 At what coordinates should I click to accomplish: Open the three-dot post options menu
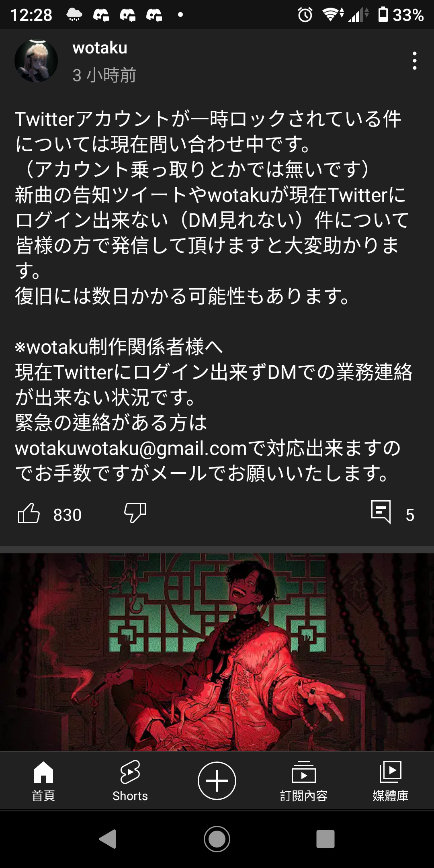pos(415,61)
